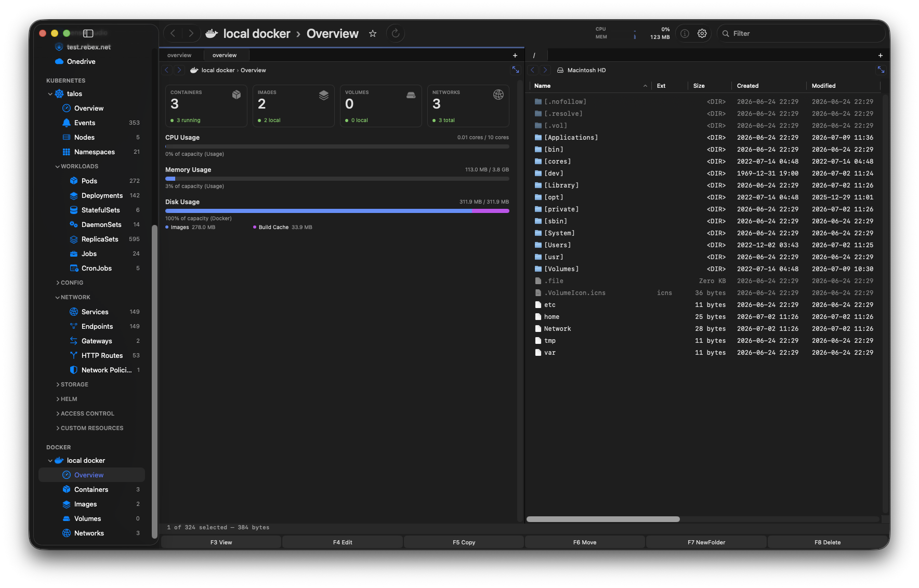
Task: Add a new tab in the right file pane
Action: [881, 55]
